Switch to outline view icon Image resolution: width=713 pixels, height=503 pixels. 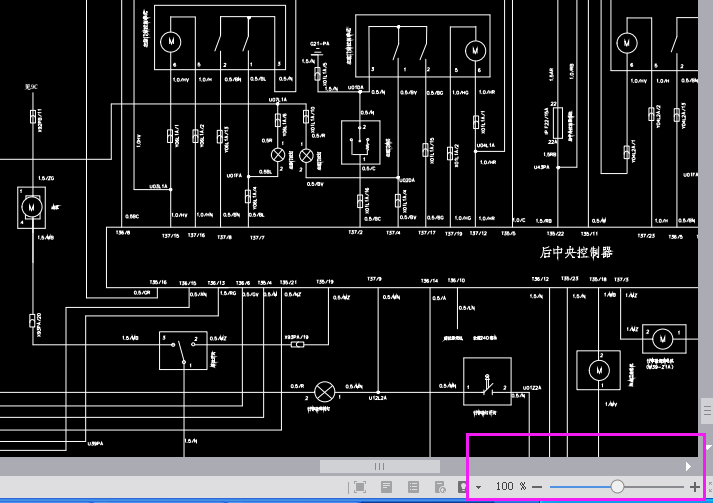pos(413,487)
